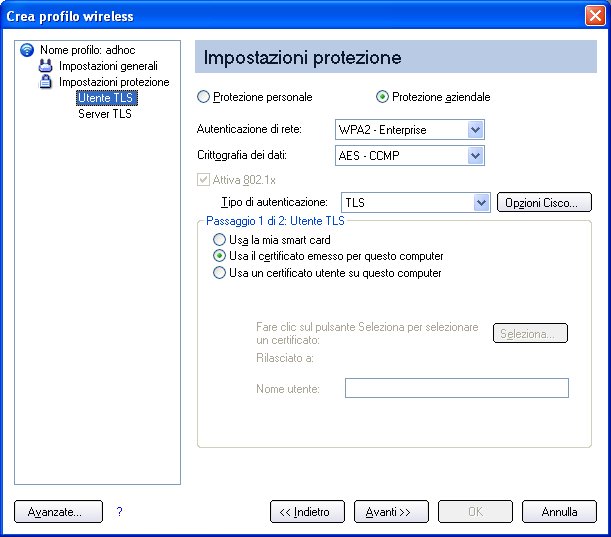Open Impostazioni generali in the tree
The height and width of the screenshot is (537, 611).
click(x=108, y=66)
